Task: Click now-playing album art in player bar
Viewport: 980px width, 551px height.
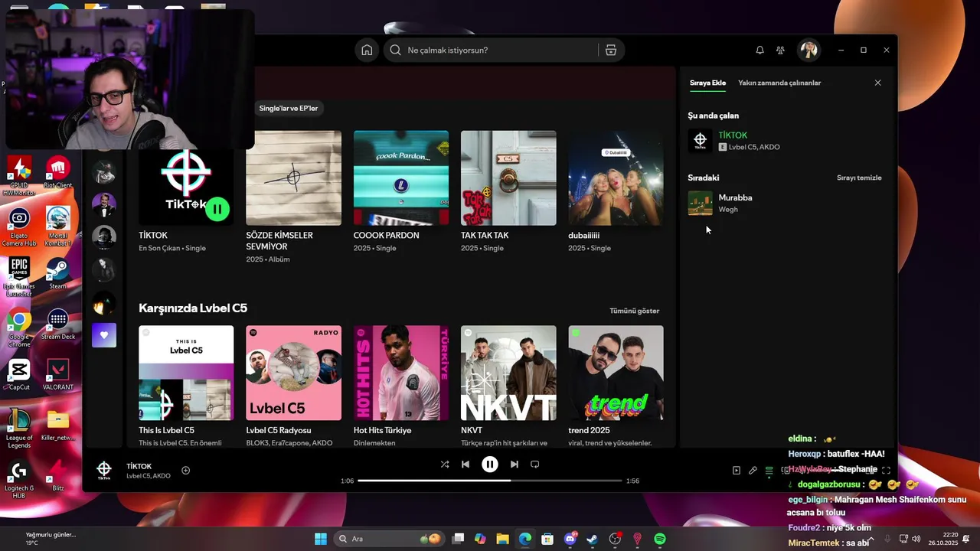Action: pyautogui.click(x=104, y=470)
